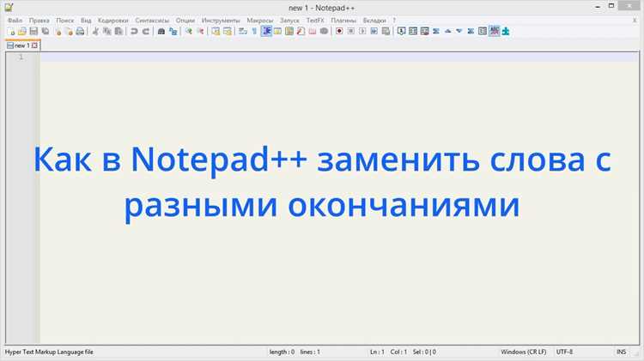
Task: Toggle Word wrap in the toolbar
Action: click(243, 31)
